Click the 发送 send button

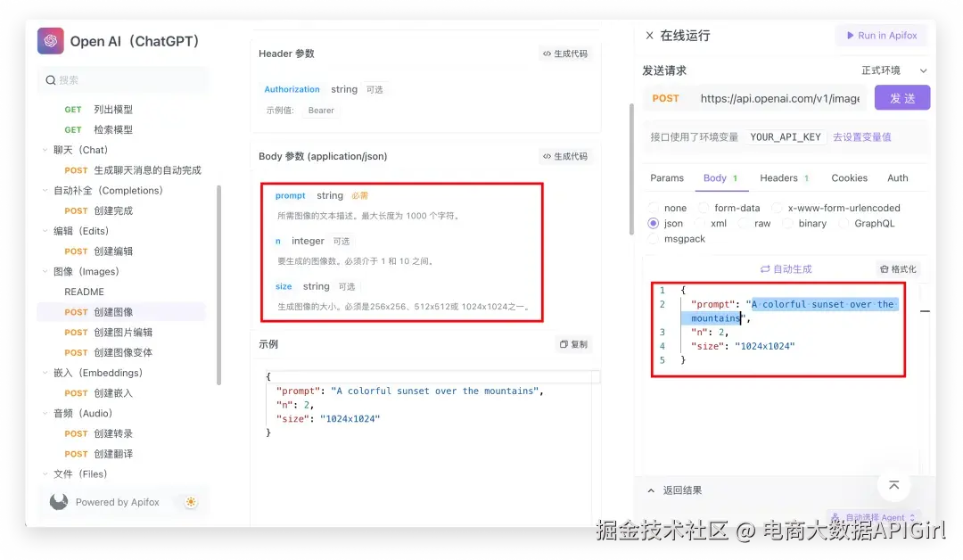tap(901, 98)
